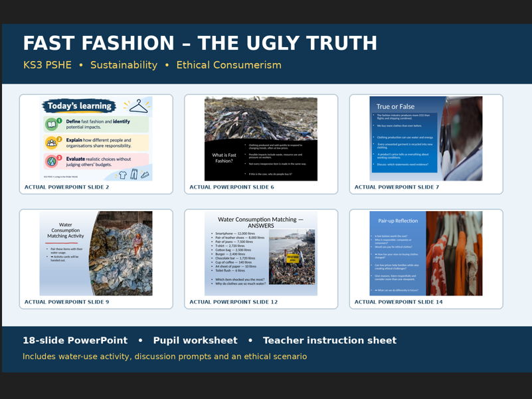Open the slide 2 'Today's learning' thumbnail
Screen dimensions: 532x399
[x=96, y=139]
